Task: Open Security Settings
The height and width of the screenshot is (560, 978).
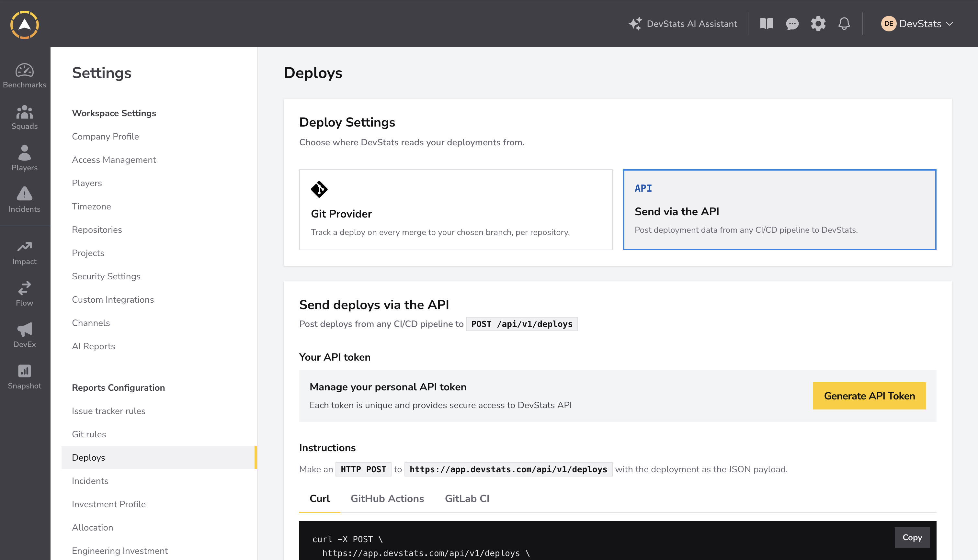Action: [106, 276]
